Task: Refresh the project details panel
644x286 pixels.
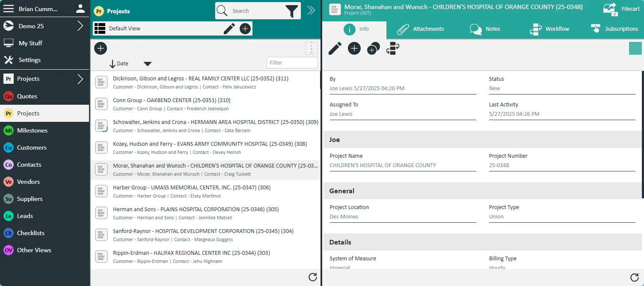Action: (x=635, y=277)
